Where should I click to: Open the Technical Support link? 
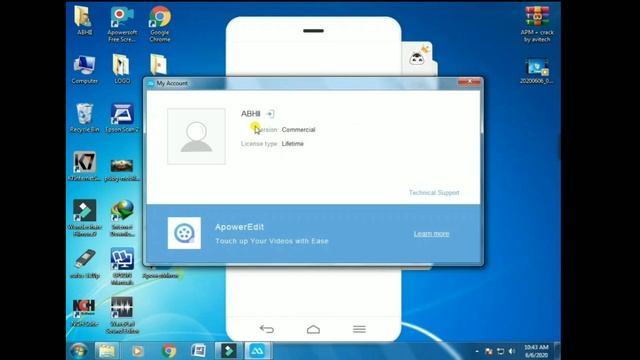click(x=434, y=192)
